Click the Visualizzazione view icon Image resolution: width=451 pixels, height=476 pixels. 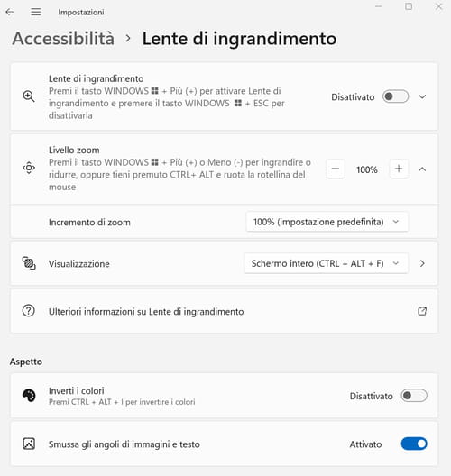click(x=29, y=263)
